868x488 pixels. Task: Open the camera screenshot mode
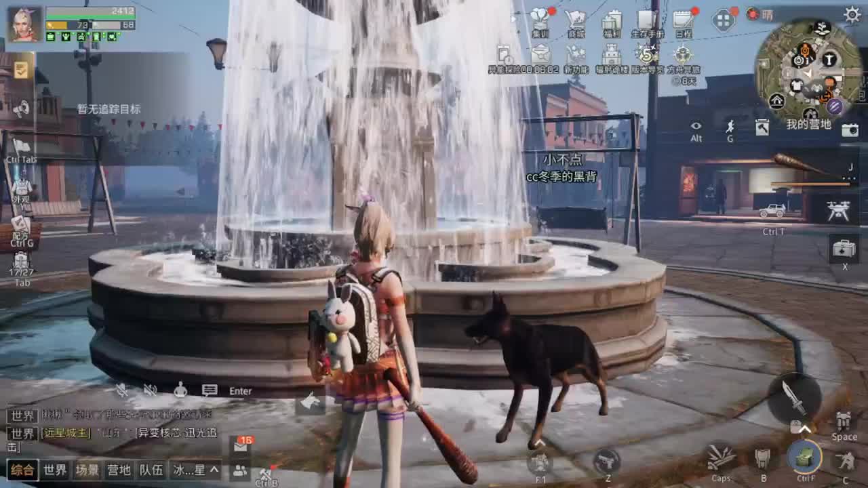point(850,130)
